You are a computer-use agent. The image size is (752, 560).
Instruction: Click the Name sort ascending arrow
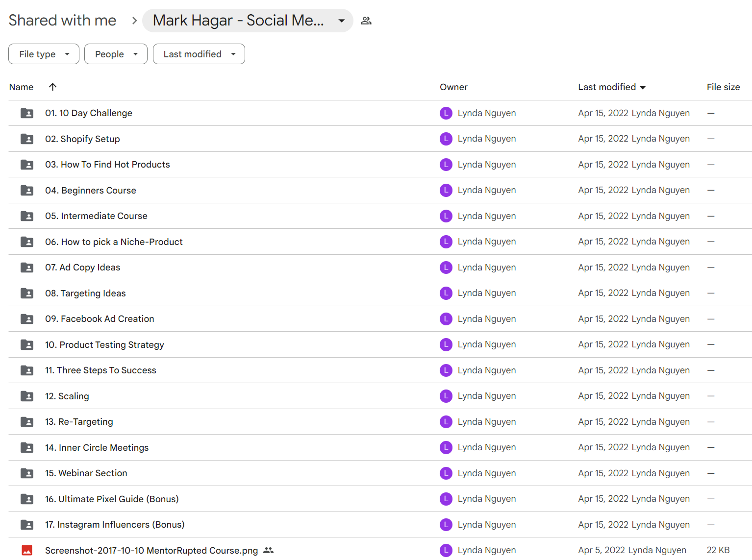pos(53,87)
